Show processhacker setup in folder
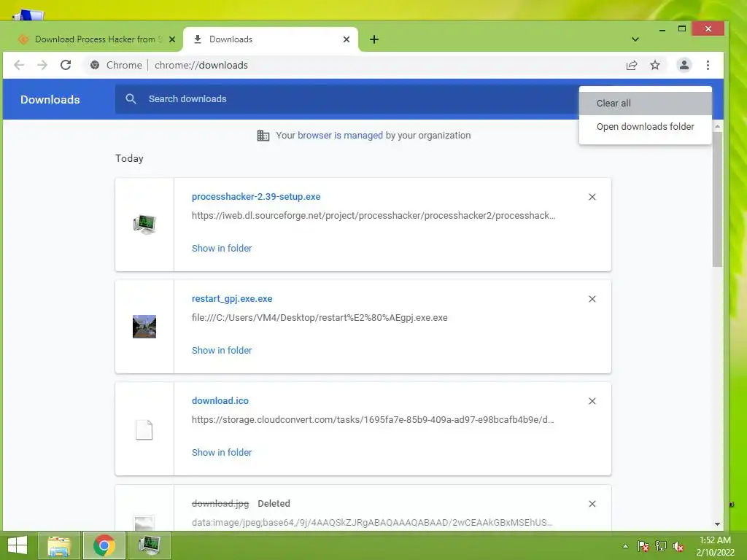Viewport: 747px width, 560px height. tap(222, 248)
